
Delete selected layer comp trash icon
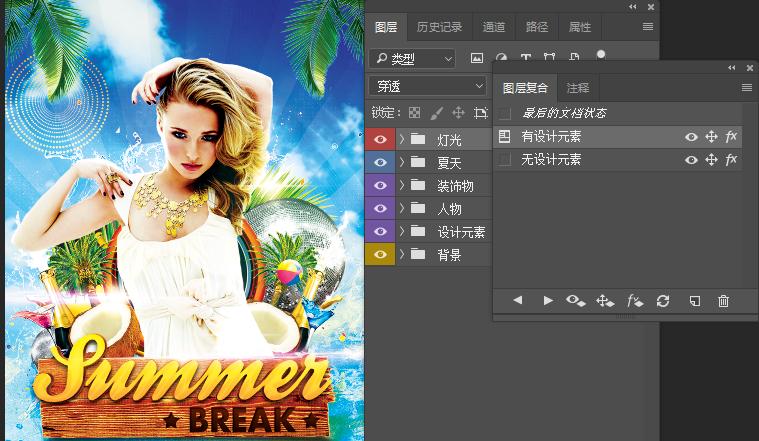pyautogui.click(x=723, y=301)
